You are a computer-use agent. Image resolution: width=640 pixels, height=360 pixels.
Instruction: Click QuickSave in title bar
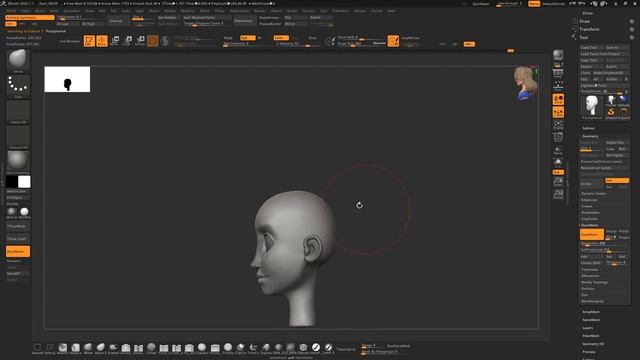click(x=480, y=4)
